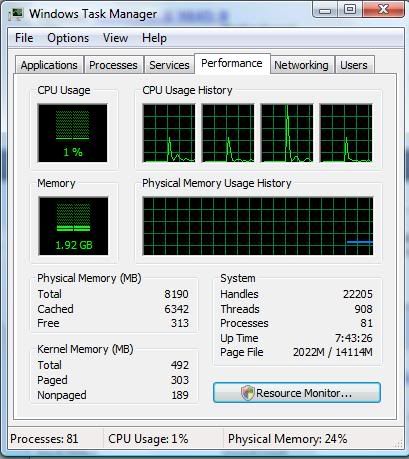This screenshot has height=459, width=409.
Task: Click the first CPU core history graph
Action: [x=169, y=133]
